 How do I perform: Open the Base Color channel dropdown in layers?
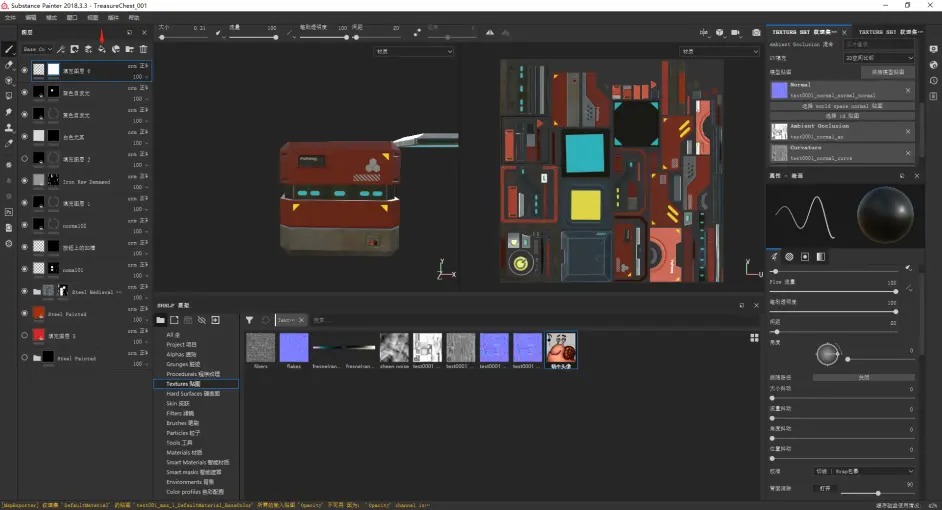[38, 49]
